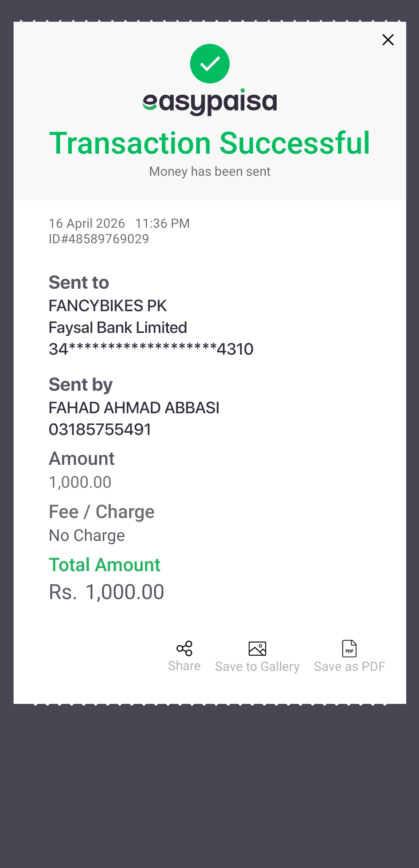Tap the easypaisa logo
Viewport: 419px width, 868px height.
click(210, 102)
